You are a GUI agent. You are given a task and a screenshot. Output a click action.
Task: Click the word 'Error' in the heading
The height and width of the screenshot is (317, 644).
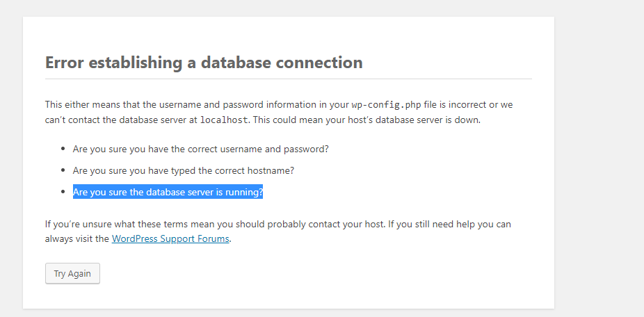click(x=63, y=63)
